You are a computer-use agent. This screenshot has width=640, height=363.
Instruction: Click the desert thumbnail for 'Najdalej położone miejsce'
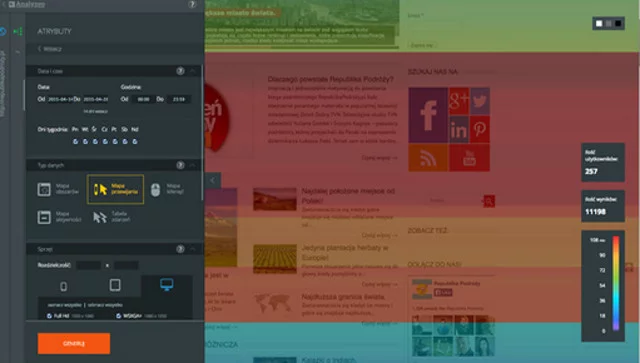[x=275, y=199]
